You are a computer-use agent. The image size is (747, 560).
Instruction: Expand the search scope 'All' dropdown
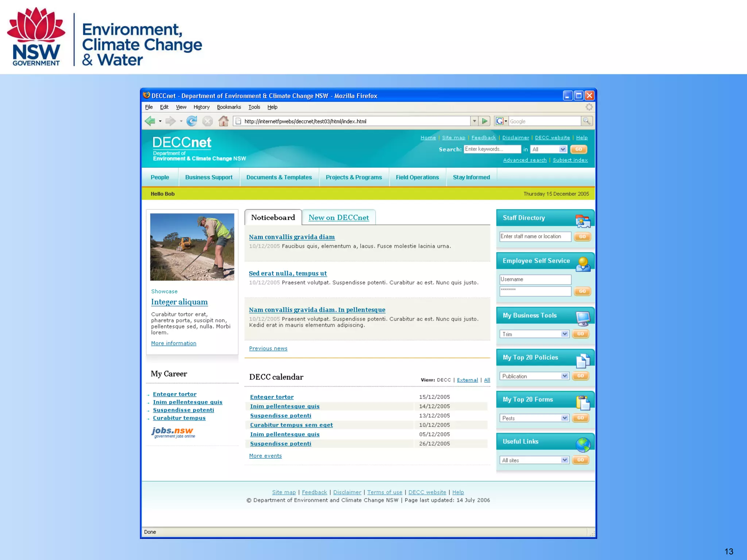click(562, 149)
